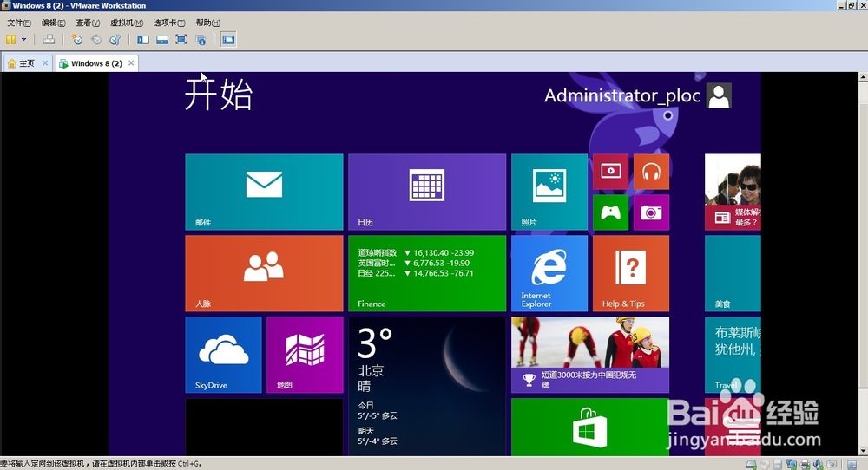Viewport: 868px width, 470px height.
Task: Click the vertical scrollbar up arrow
Action: click(x=863, y=77)
